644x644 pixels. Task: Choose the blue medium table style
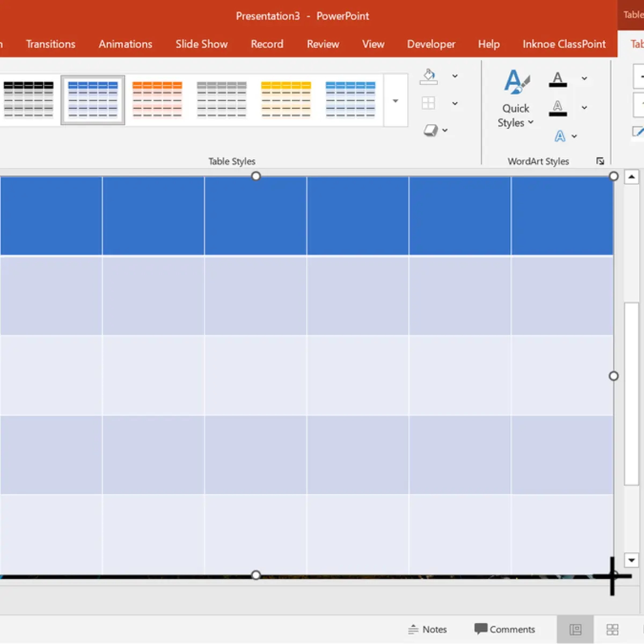(x=93, y=100)
